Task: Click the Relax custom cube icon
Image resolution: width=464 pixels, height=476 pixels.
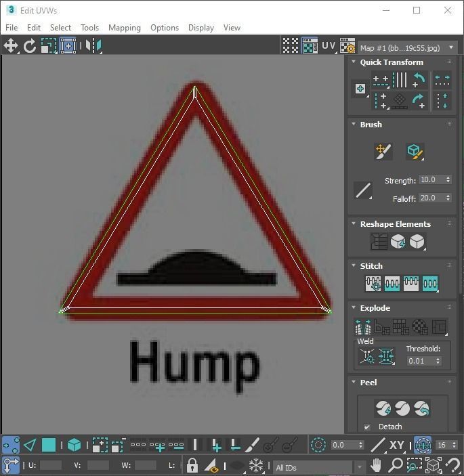Action: [417, 242]
